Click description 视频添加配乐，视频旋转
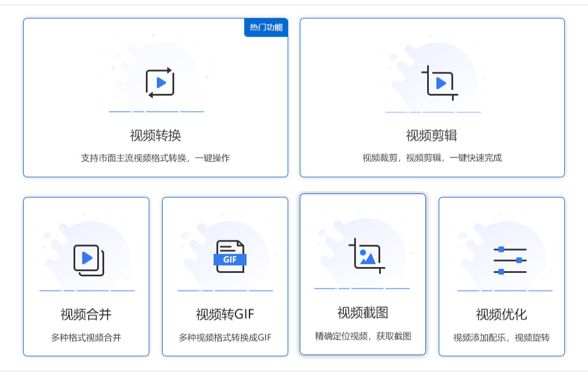Image resolution: width=588 pixels, height=376 pixels. click(501, 338)
